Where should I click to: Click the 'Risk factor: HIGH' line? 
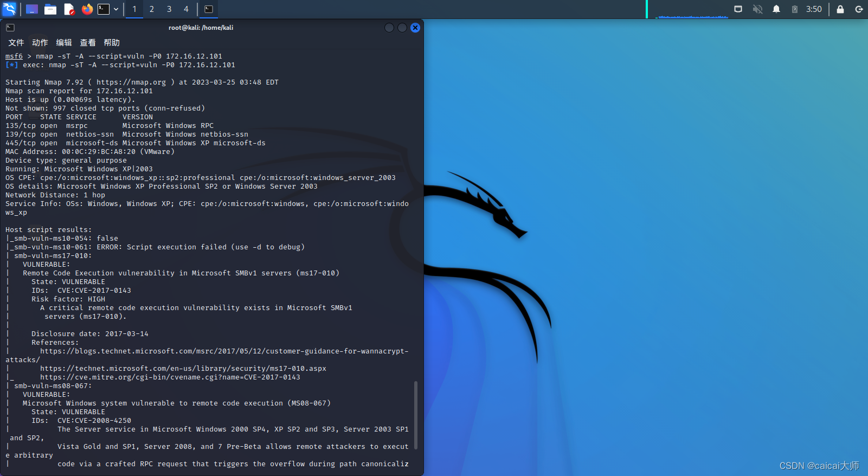click(x=68, y=299)
